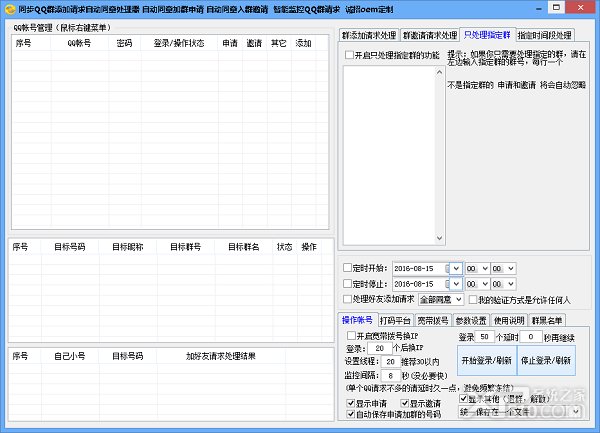Enable 开启宽带拨号换IP checkbox
Viewport: 600px width, 433px height.
351,335
